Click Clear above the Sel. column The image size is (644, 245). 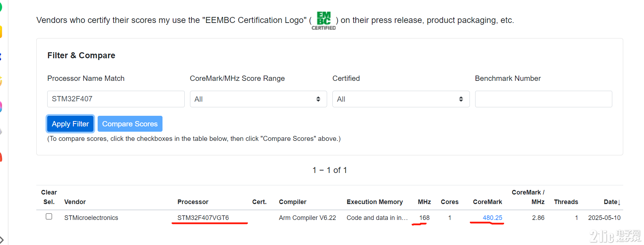[x=49, y=192]
